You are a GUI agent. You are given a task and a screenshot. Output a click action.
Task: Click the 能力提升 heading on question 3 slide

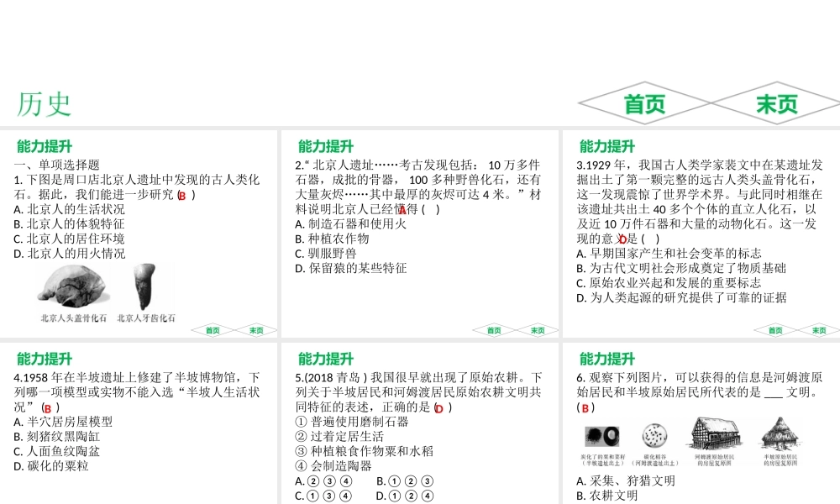pyautogui.click(x=607, y=146)
